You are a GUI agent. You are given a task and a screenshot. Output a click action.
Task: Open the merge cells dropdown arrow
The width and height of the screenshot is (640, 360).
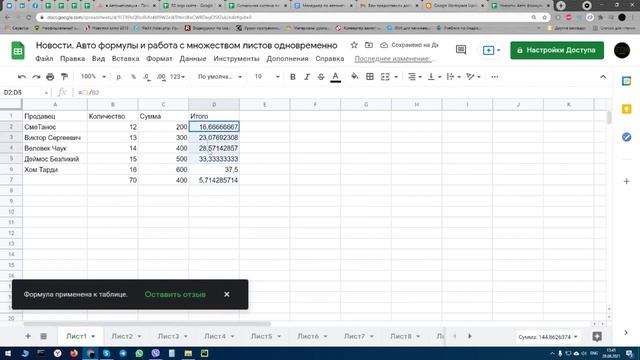396,77
